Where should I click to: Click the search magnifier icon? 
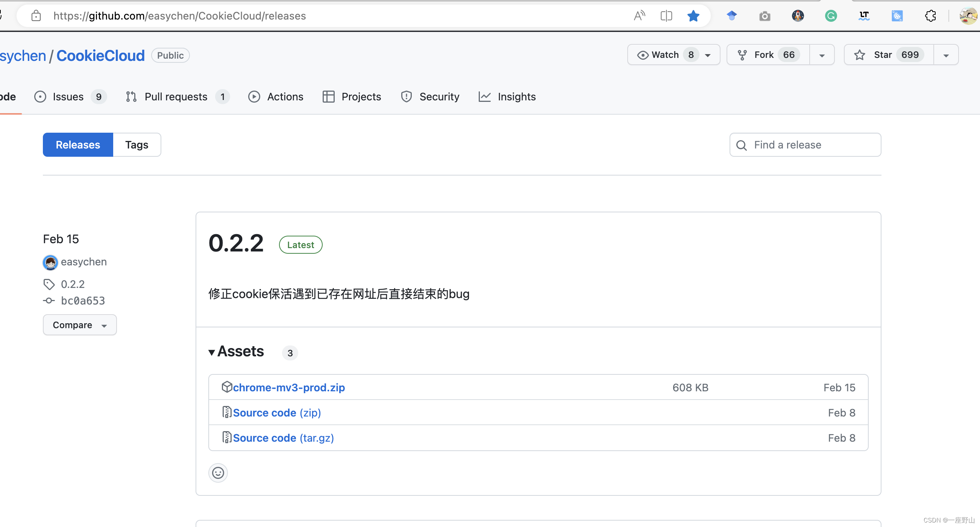pos(741,145)
